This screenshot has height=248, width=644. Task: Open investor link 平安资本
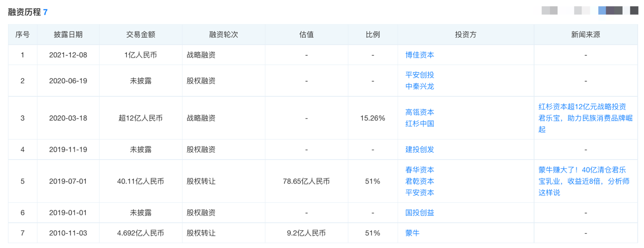click(x=419, y=192)
